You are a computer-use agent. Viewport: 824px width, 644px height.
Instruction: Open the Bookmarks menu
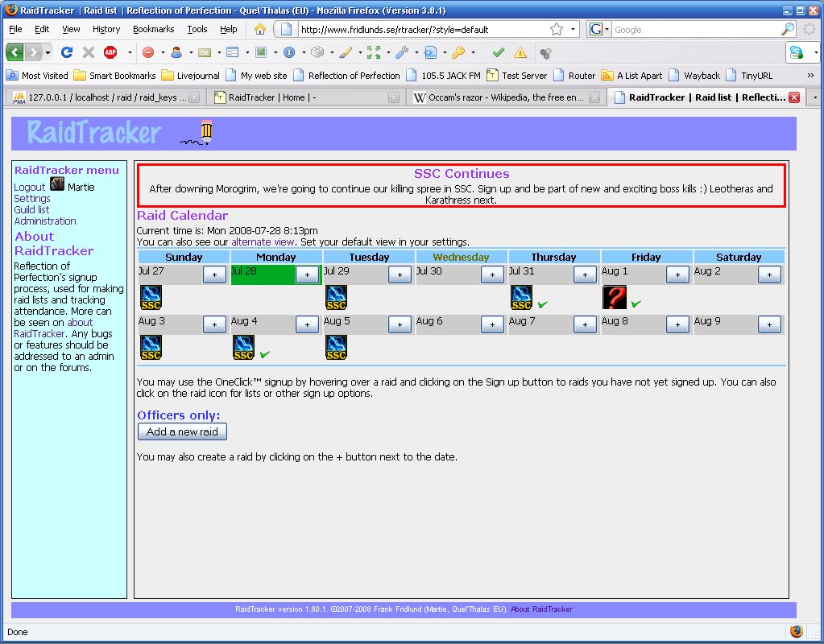[x=153, y=29]
